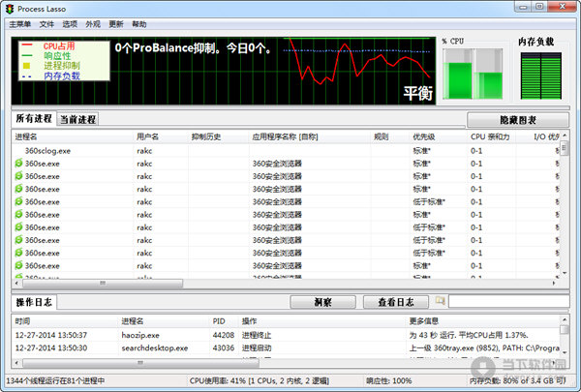
Task: Click the left % CPU core bar
Action: tap(458, 74)
